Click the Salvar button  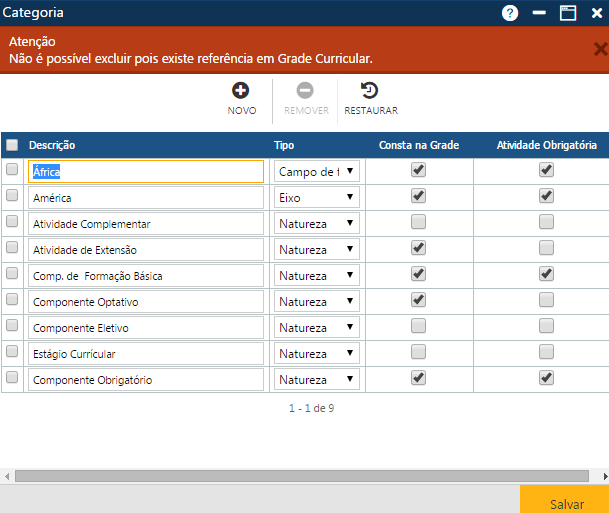tap(567, 503)
